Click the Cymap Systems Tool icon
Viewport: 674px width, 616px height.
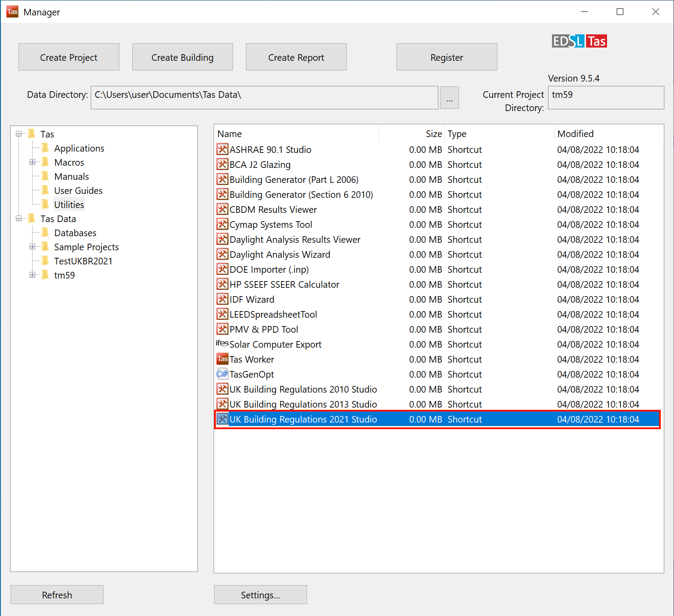tap(222, 224)
